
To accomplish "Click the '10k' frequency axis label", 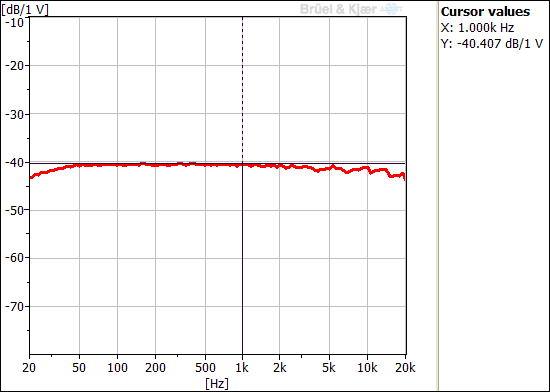I will (x=368, y=368).
